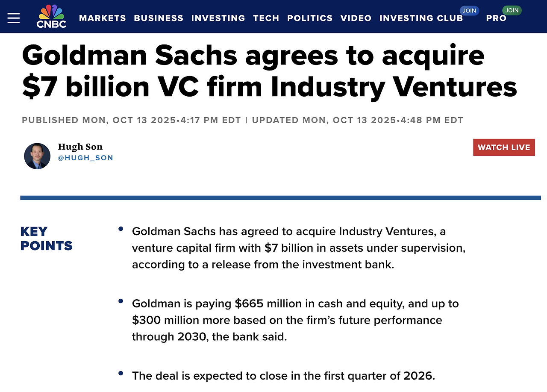Open the CNBC Pro section
Image resolution: width=547 pixels, height=392 pixels.
(x=496, y=18)
